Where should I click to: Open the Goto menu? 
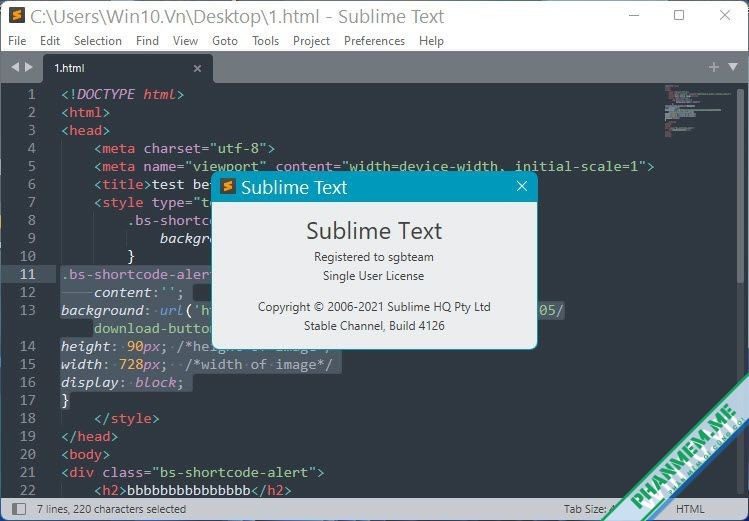tap(225, 41)
